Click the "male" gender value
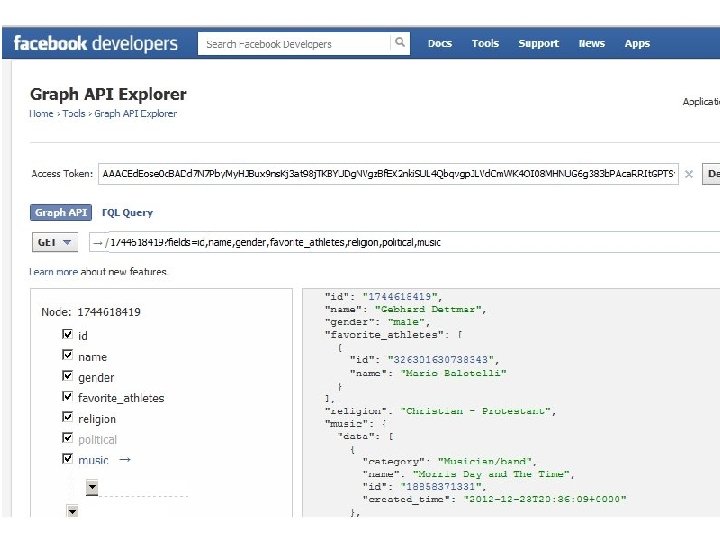720x540 pixels. (406, 322)
